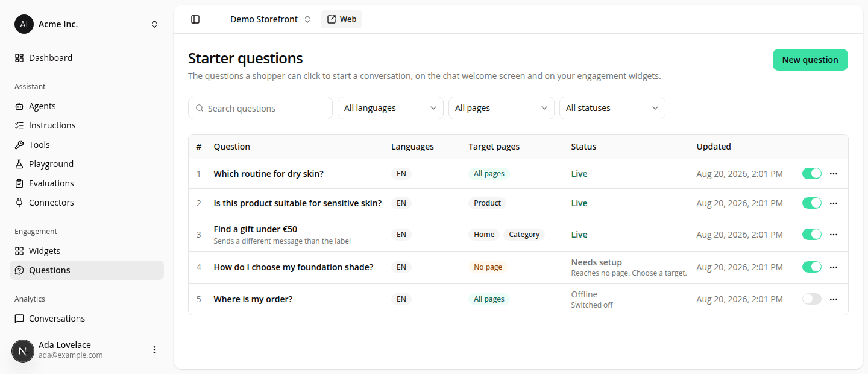Open 'Is this product suitable for sensitive skin?'
Viewport: 868px width, 374px height.
(298, 203)
